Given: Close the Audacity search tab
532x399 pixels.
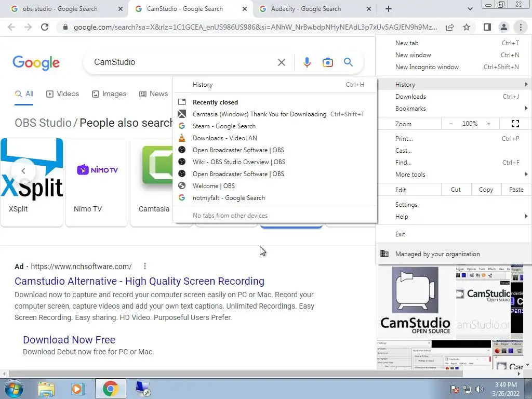Looking at the screenshot, I should point(369,9).
